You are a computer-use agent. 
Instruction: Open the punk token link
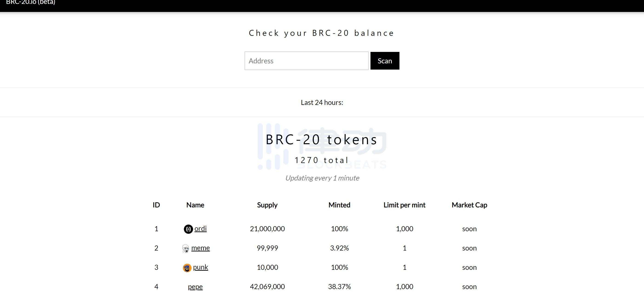(x=200, y=267)
